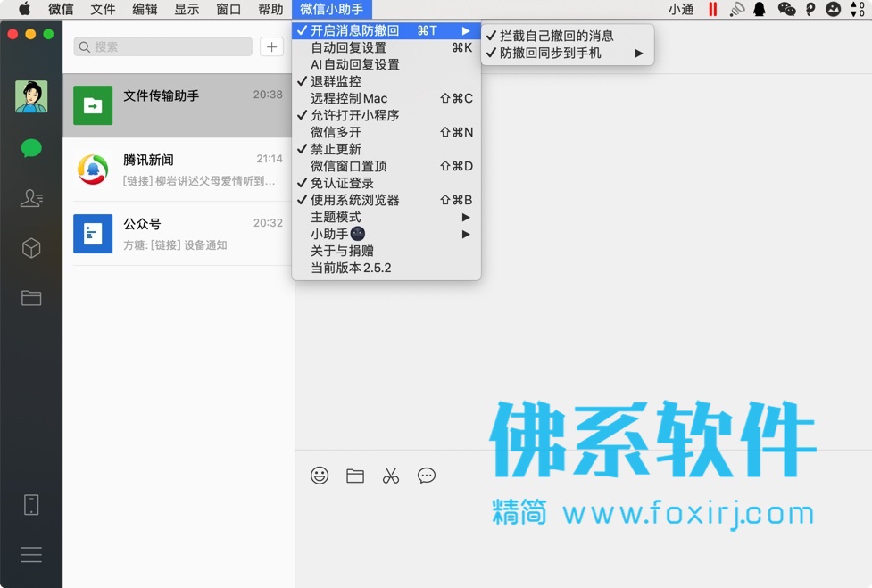
Task: Click the scissors screenshot tool
Action: click(390, 476)
